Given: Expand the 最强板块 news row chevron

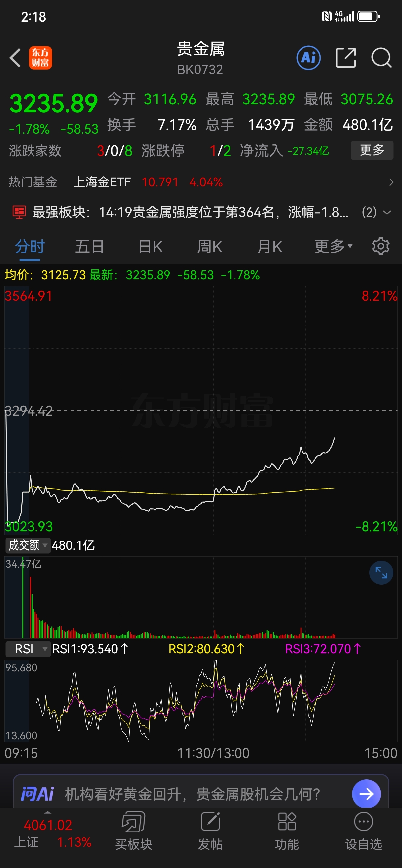Looking at the screenshot, I should click(x=387, y=212).
